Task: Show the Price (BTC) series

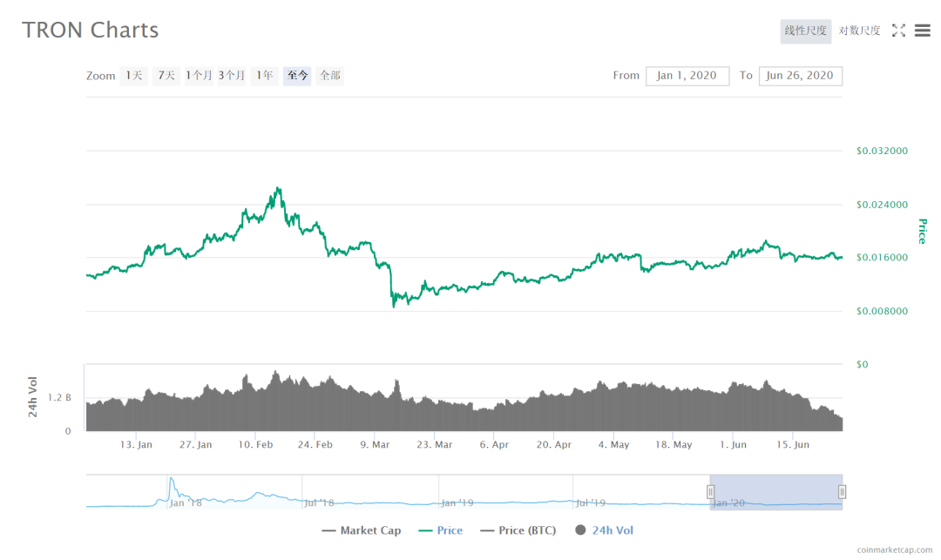Action: pyautogui.click(x=518, y=530)
